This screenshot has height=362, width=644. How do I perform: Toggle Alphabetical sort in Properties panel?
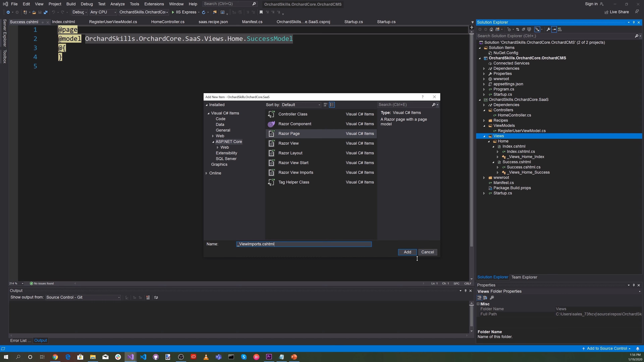[x=485, y=298]
